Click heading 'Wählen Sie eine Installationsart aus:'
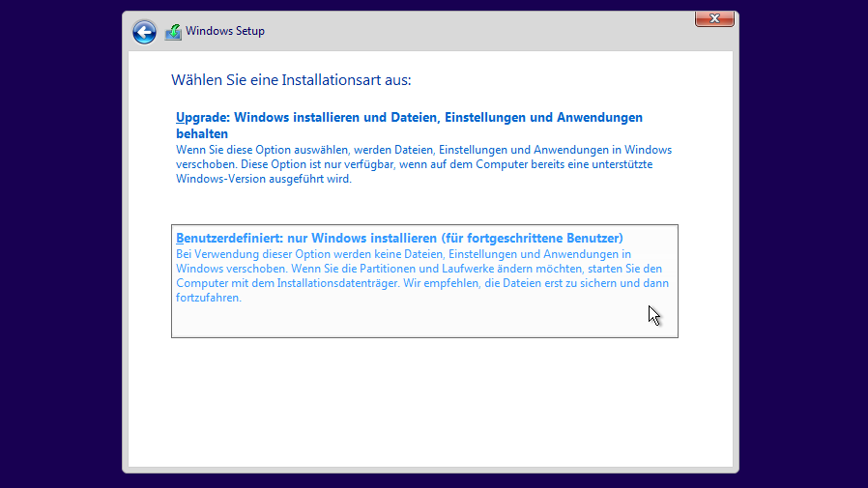The image size is (868, 488). [x=298, y=79]
